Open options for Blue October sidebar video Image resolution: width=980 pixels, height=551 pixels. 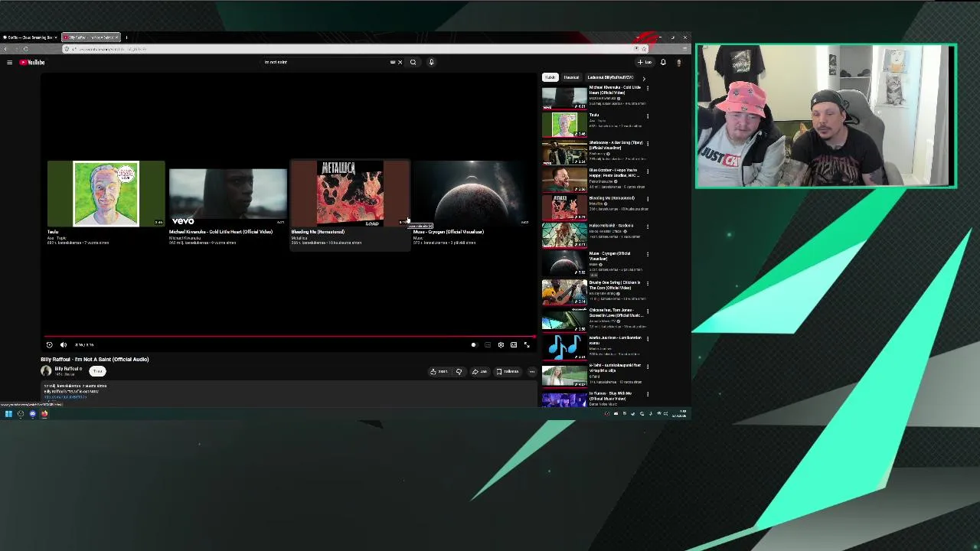pos(648,171)
